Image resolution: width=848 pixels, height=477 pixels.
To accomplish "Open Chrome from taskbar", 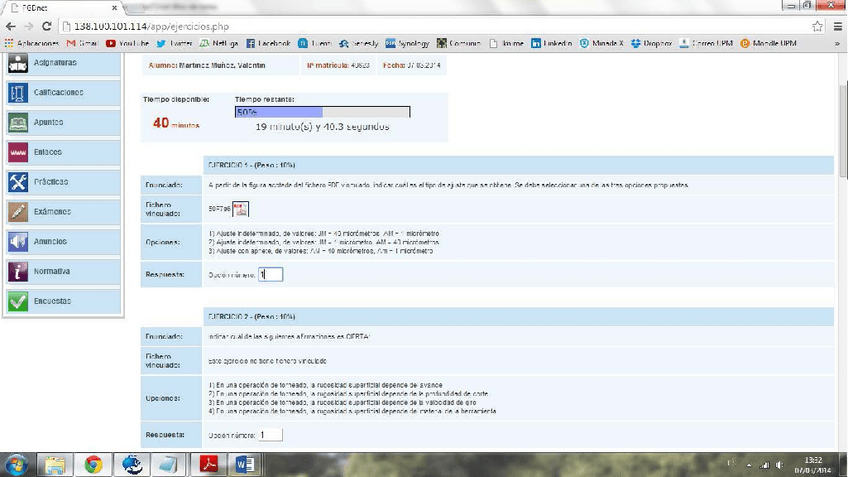I will point(93,465).
